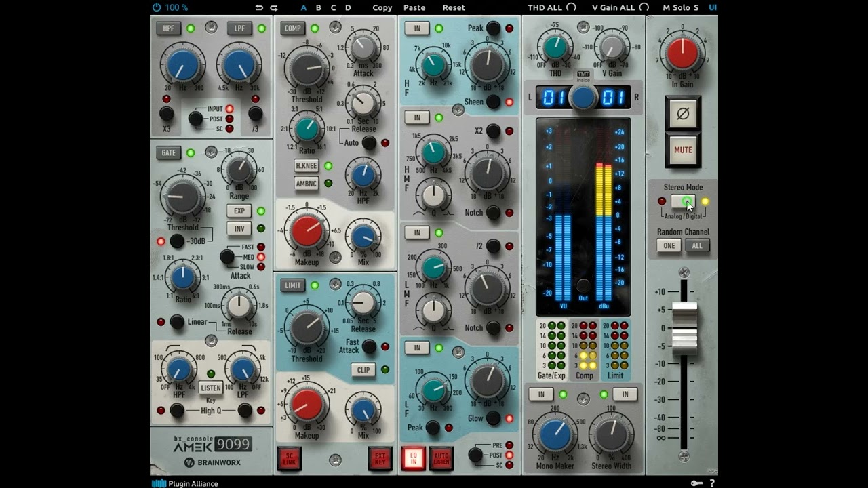Toggle the HPF filter switch

[168, 28]
